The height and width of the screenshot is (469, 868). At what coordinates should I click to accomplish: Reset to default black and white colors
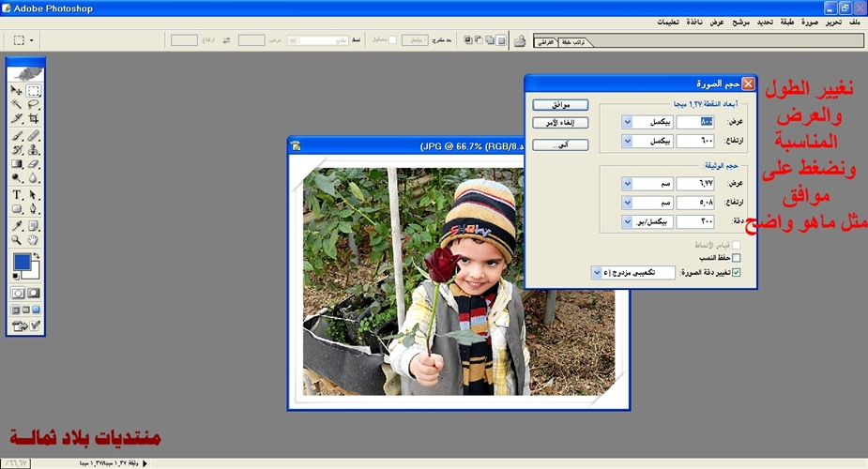[x=16, y=276]
